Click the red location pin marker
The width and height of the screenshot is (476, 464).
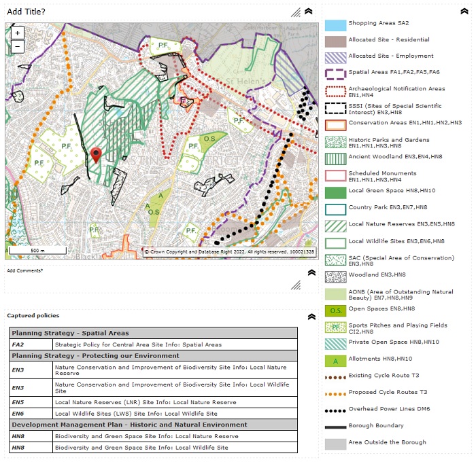tap(96, 156)
